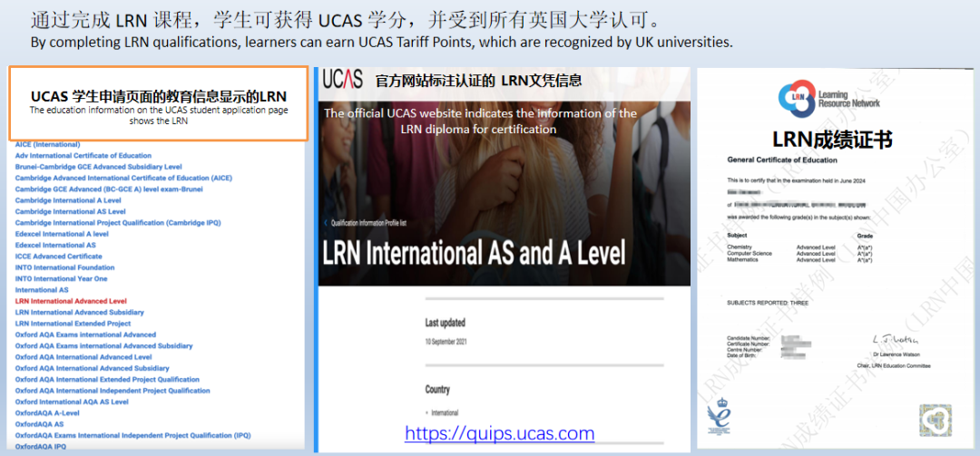Open INTO International Foundation entry
Screen dimensions: 980x456
65,267
